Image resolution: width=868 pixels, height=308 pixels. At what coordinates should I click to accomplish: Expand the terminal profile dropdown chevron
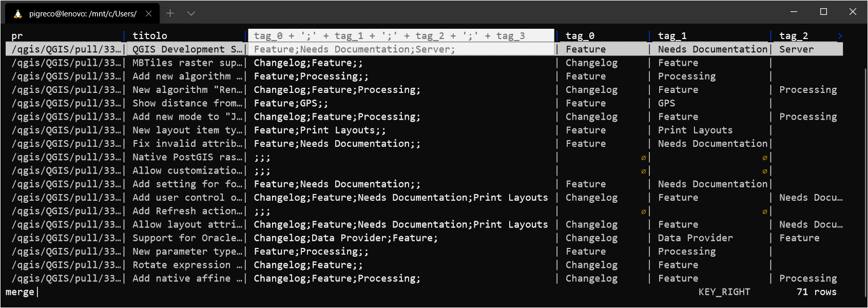point(191,13)
